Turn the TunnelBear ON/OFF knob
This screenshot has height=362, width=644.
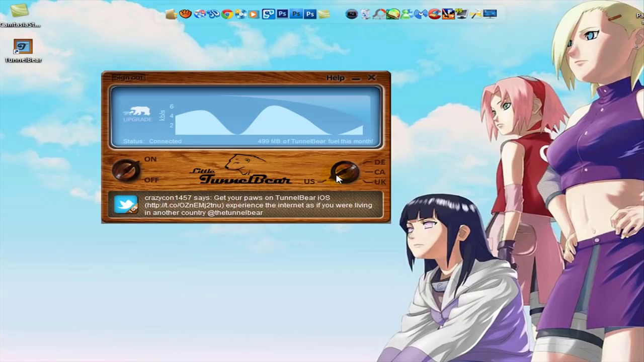tap(125, 170)
